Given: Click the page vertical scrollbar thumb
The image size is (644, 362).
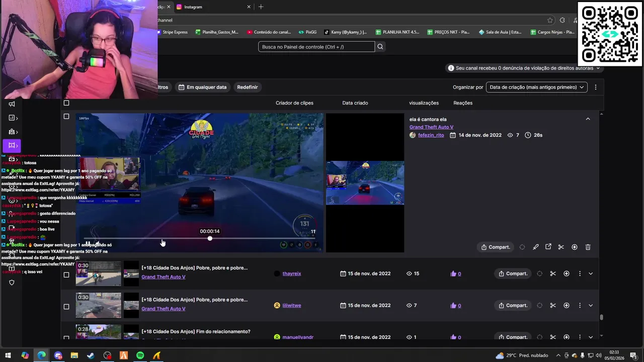Looking at the screenshot, I should click(x=601, y=317).
